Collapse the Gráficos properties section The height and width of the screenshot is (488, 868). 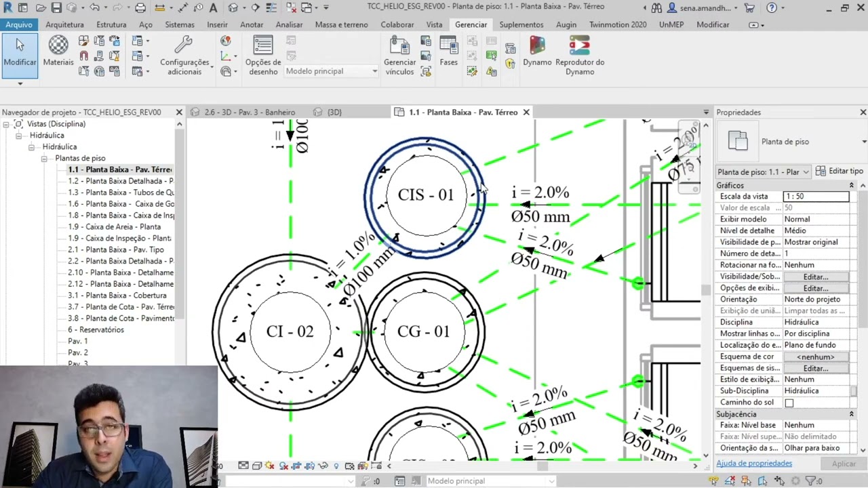pos(851,185)
